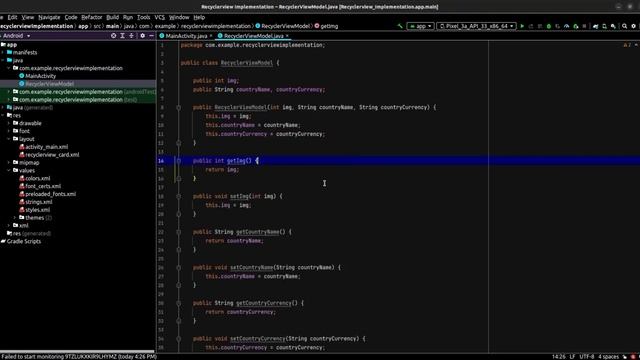The image size is (640, 360).
Task: Fold the getImg method at line 14
Action: click(x=178, y=161)
